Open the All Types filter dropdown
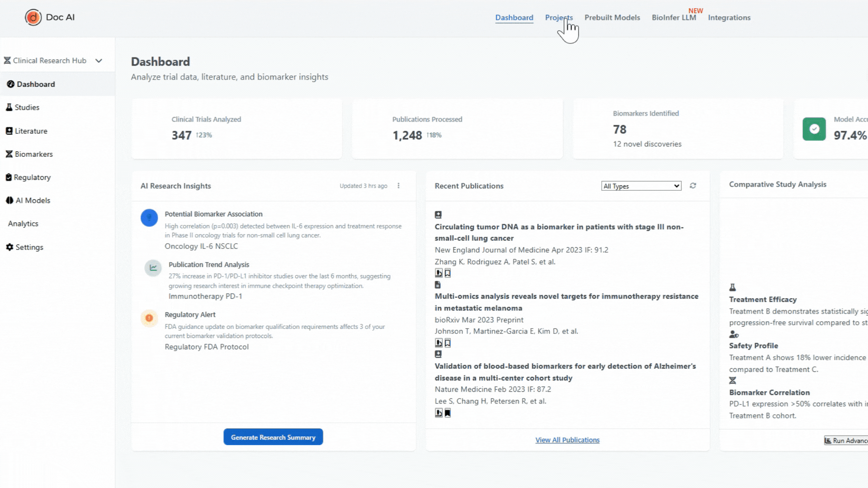The height and width of the screenshot is (488, 868). (x=641, y=186)
